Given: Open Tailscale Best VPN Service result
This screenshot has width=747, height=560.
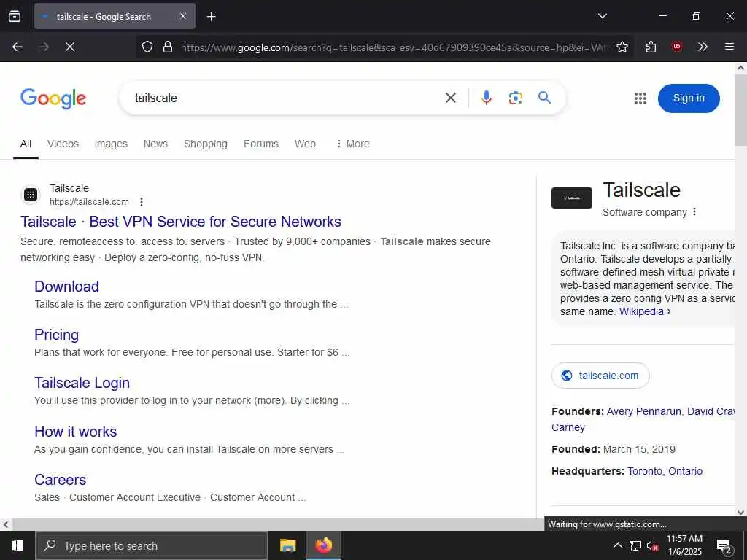Looking at the screenshot, I should pyautogui.click(x=181, y=222).
